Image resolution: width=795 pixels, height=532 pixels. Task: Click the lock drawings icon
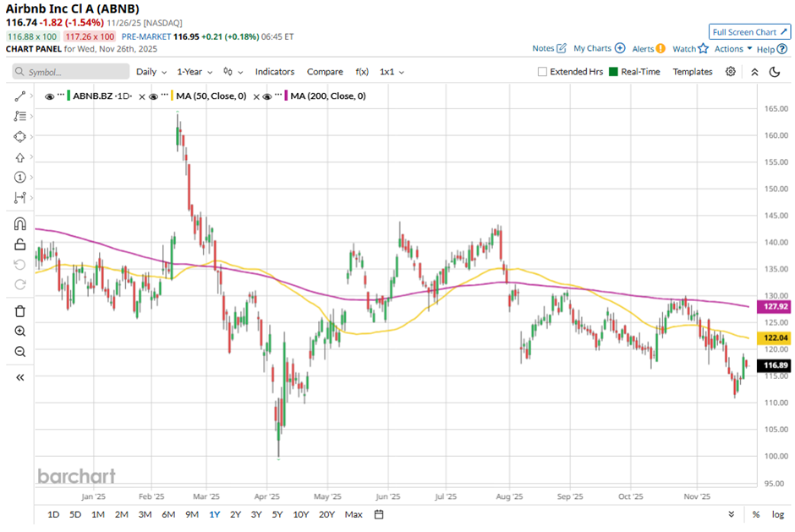pos(20,244)
